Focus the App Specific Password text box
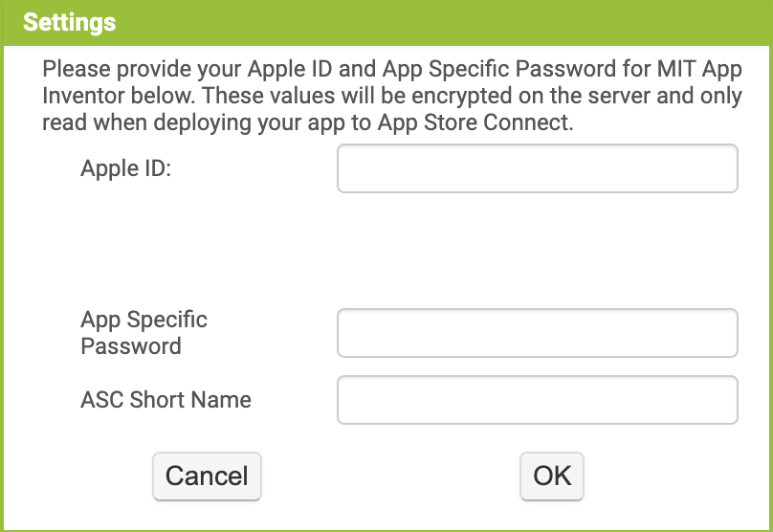Image resolution: width=773 pixels, height=532 pixels. pos(537,333)
